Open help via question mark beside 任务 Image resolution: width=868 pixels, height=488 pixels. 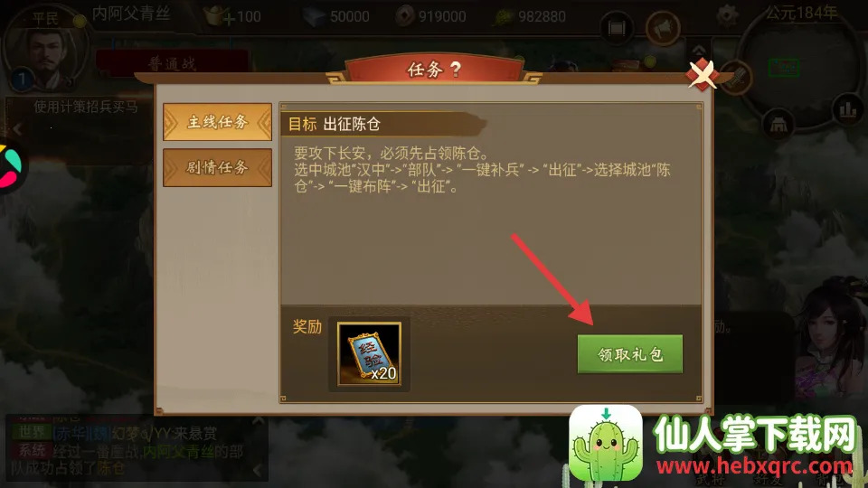tap(455, 70)
